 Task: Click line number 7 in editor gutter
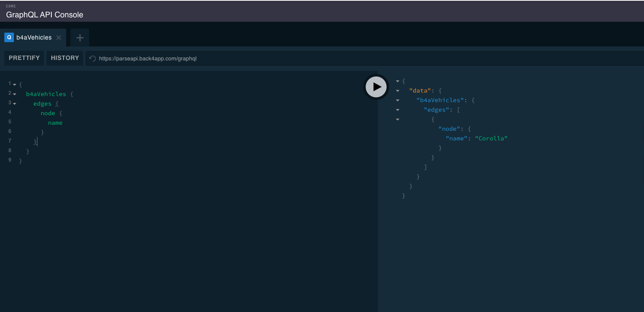[x=10, y=141]
